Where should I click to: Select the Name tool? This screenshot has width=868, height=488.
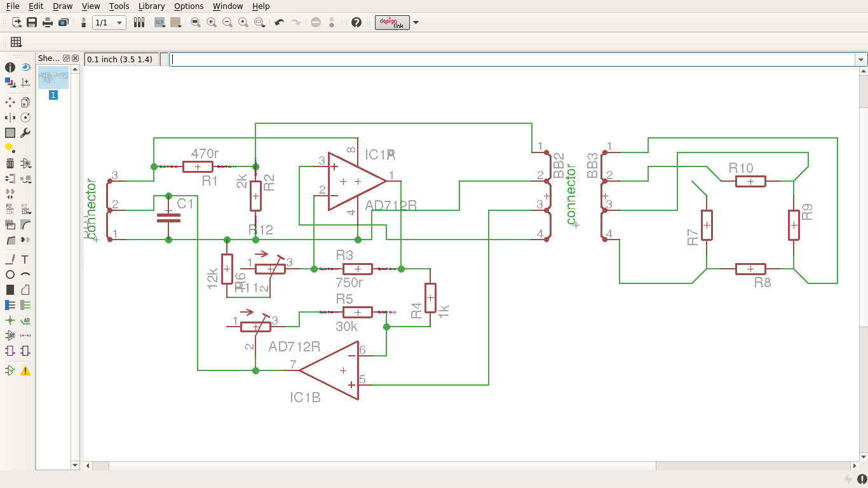point(10,208)
